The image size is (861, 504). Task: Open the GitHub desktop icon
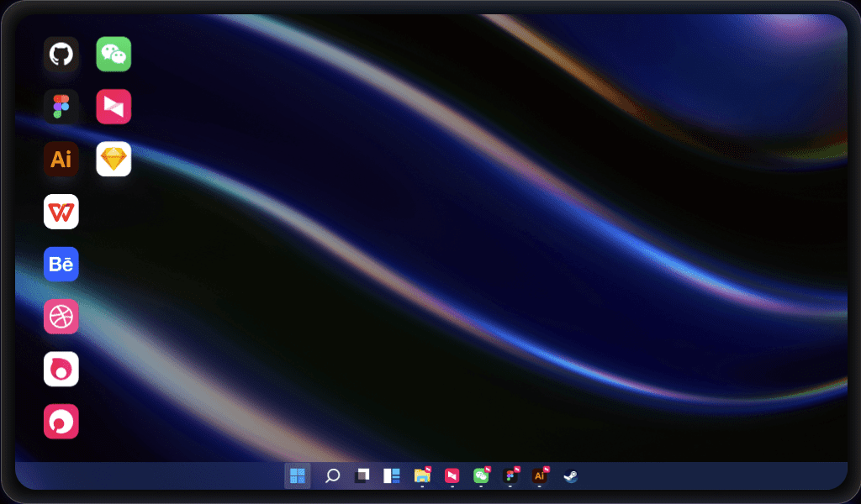tap(61, 55)
